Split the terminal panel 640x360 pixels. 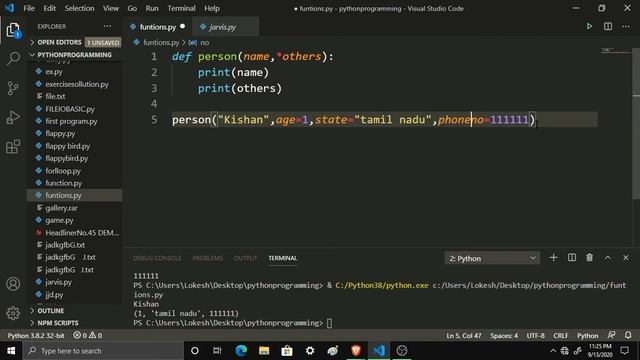pyautogui.click(x=572, y=258)
